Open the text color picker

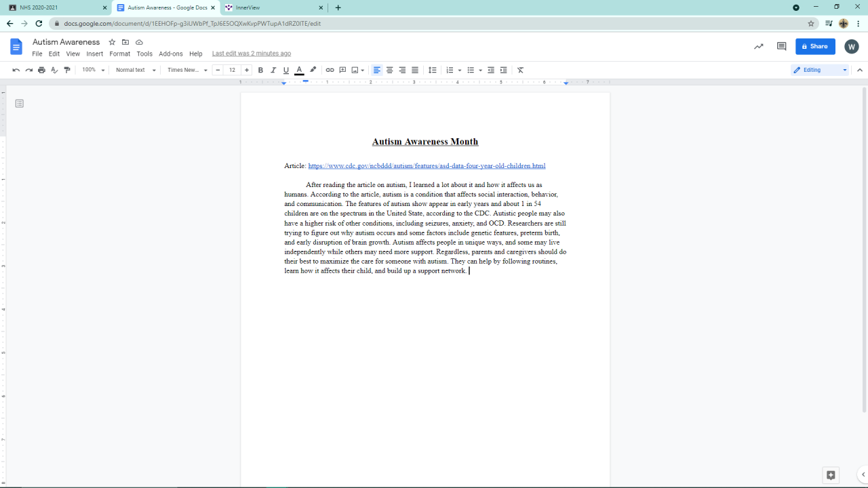pos(299,70)
